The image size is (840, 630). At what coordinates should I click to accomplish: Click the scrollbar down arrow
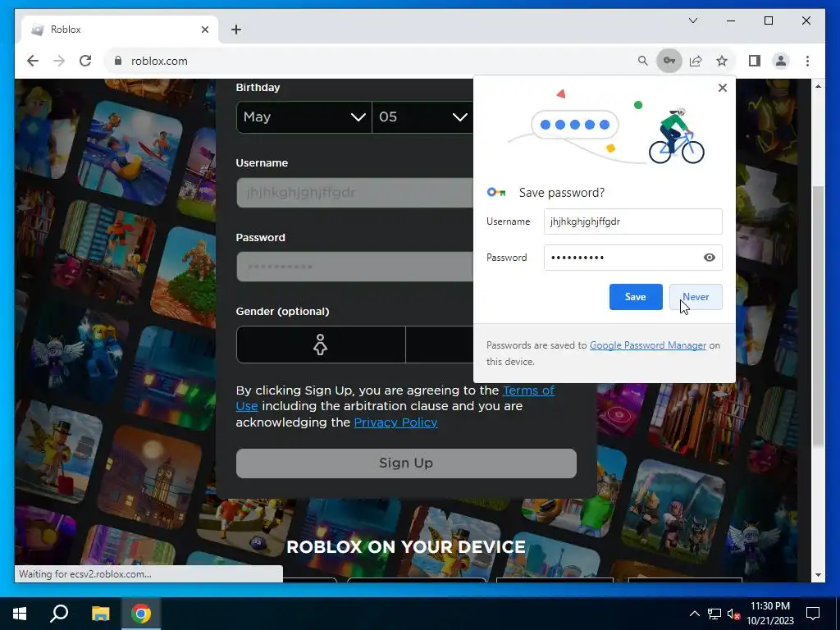click(x=818, y=575)
